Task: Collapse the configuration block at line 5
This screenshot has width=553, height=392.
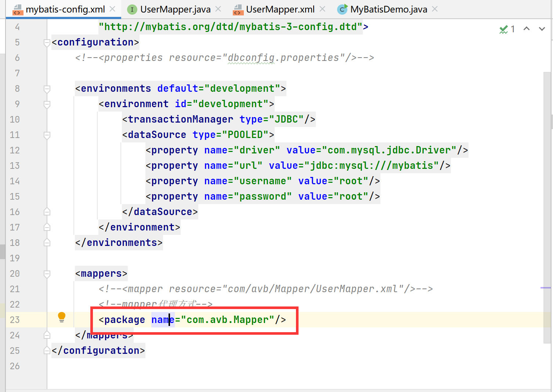Action: 47,43
